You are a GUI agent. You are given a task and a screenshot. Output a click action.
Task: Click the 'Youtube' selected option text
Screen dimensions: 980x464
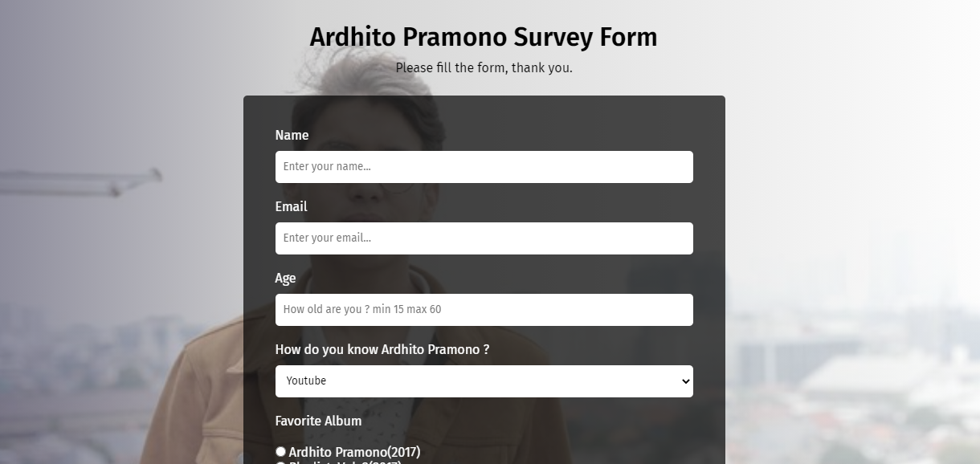306,381
